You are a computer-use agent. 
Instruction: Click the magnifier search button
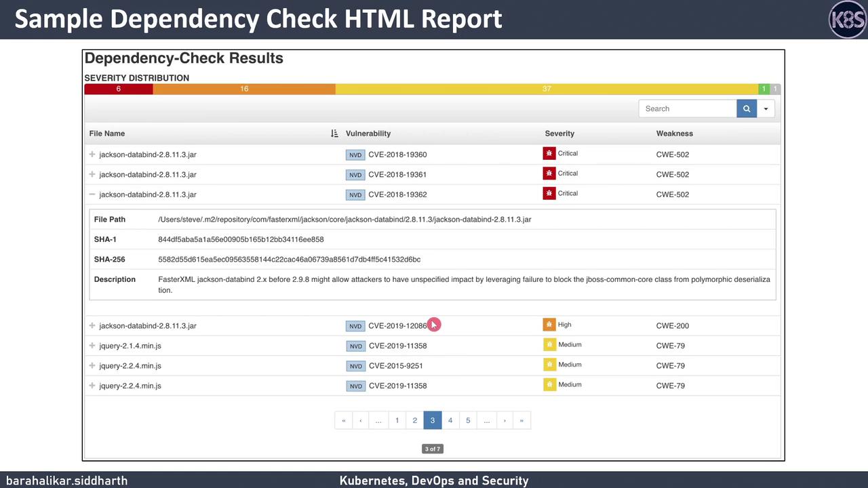[x=747, y=108]
